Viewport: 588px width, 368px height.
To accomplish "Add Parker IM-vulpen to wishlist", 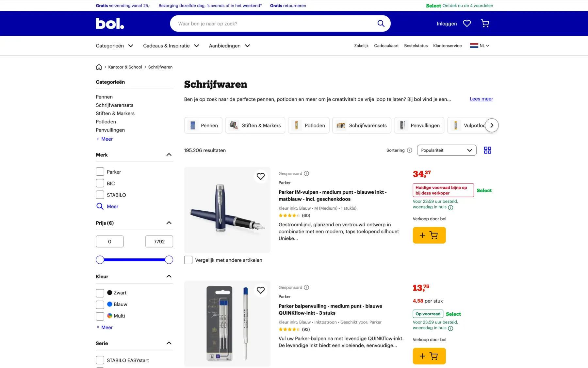I will [x=261, y=176].
